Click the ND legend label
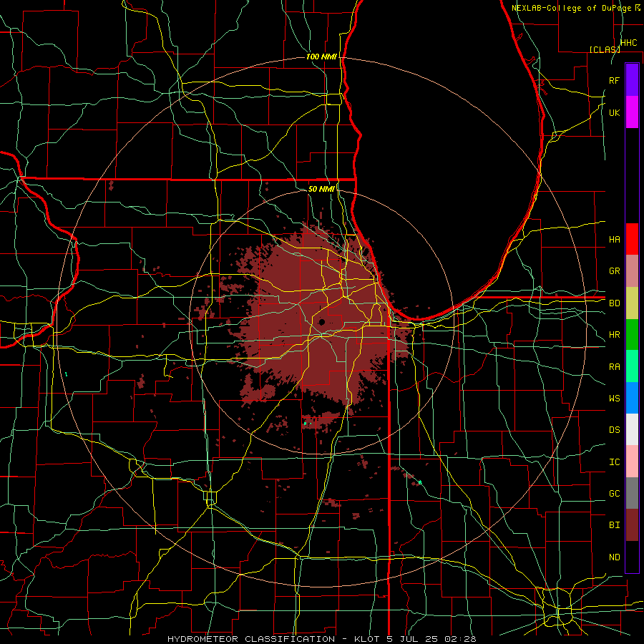The height and width of the screenshot is (644, 644). 615,557
